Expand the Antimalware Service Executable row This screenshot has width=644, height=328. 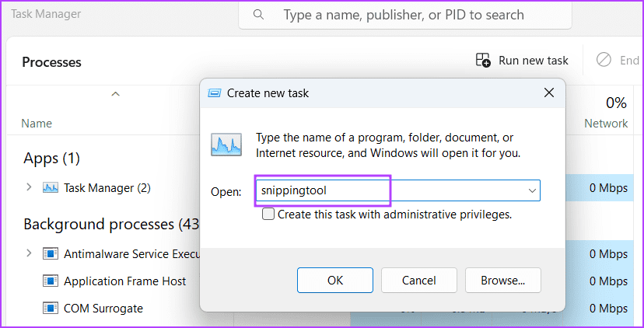(x=29, y=253)
